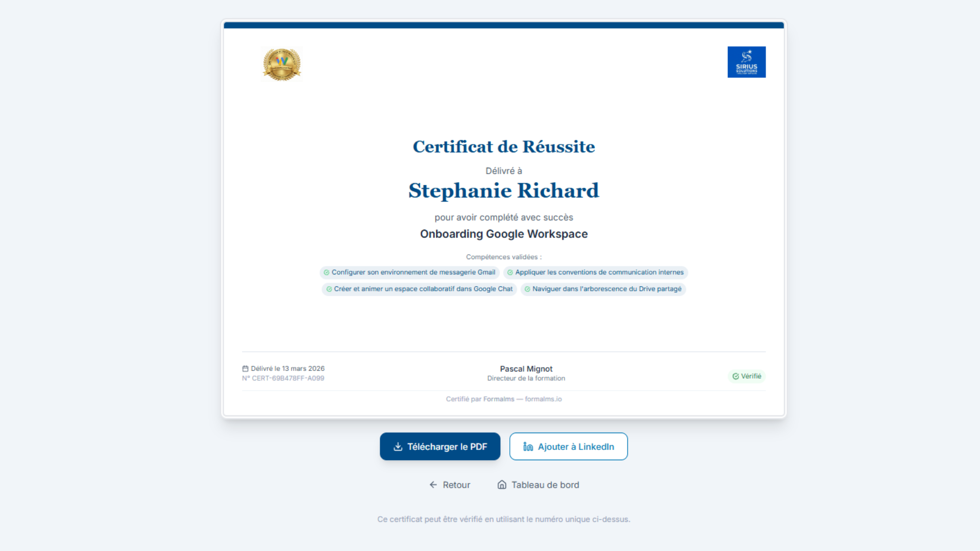Select the Naviguer dans l'arborescence du Drive partagé badge
The width and height of the screenshot is (980, 551).
coord(603,289)
